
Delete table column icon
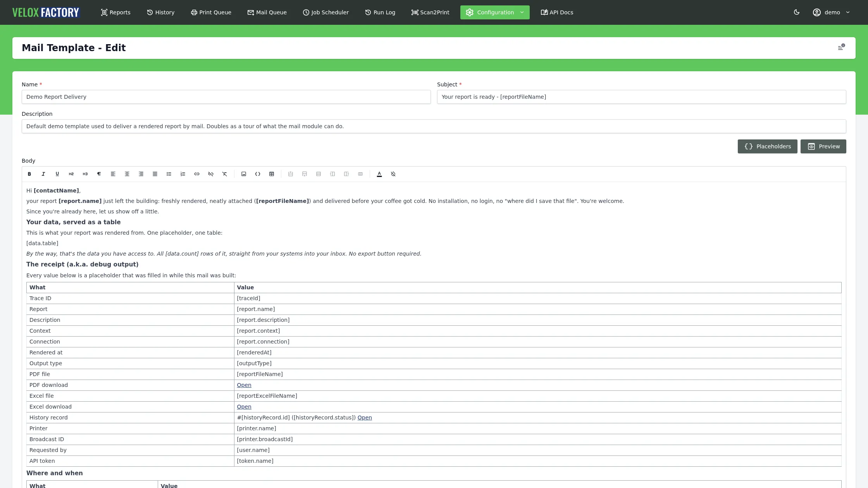click(x=360, y=174)
